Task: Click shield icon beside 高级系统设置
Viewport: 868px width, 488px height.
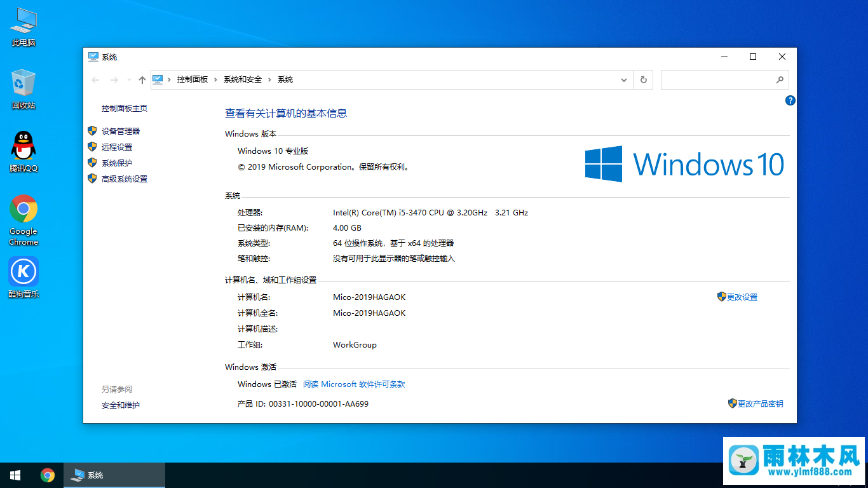Action: (x=92, y=179)
